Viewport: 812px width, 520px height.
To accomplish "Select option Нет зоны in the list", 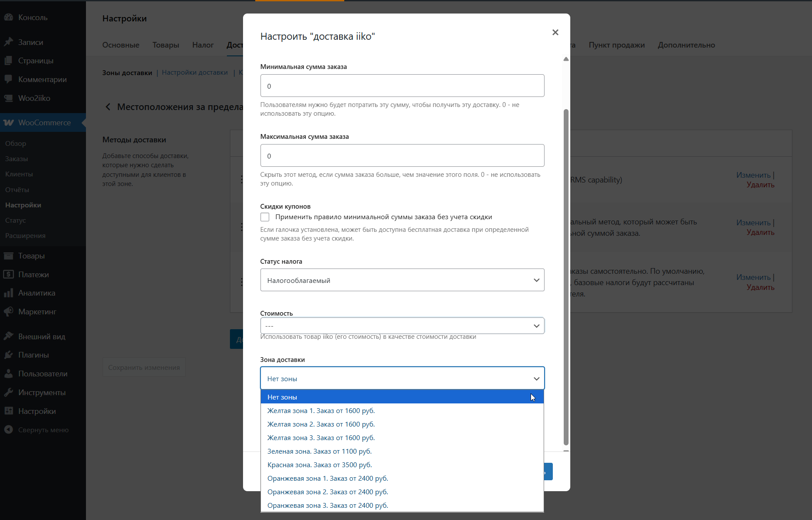I will coord(402,397).
